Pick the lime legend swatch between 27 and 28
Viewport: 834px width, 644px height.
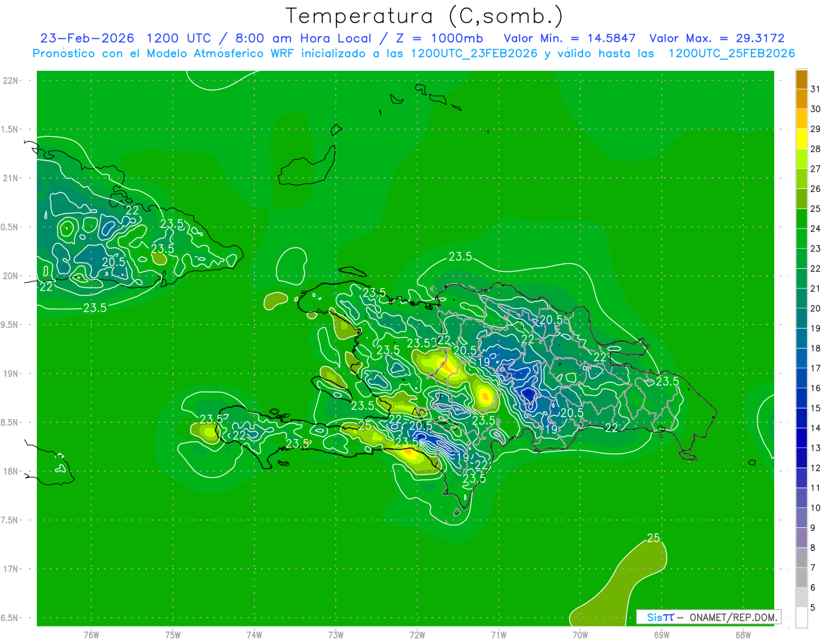pos(801,159)
